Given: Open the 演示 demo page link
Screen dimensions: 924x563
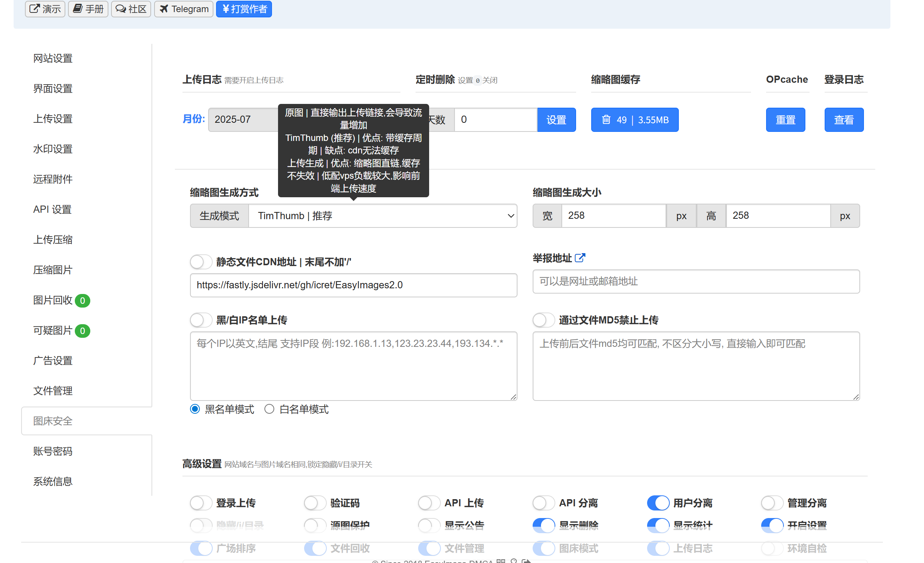Looking at the screenshot, I should click(45, 9).
